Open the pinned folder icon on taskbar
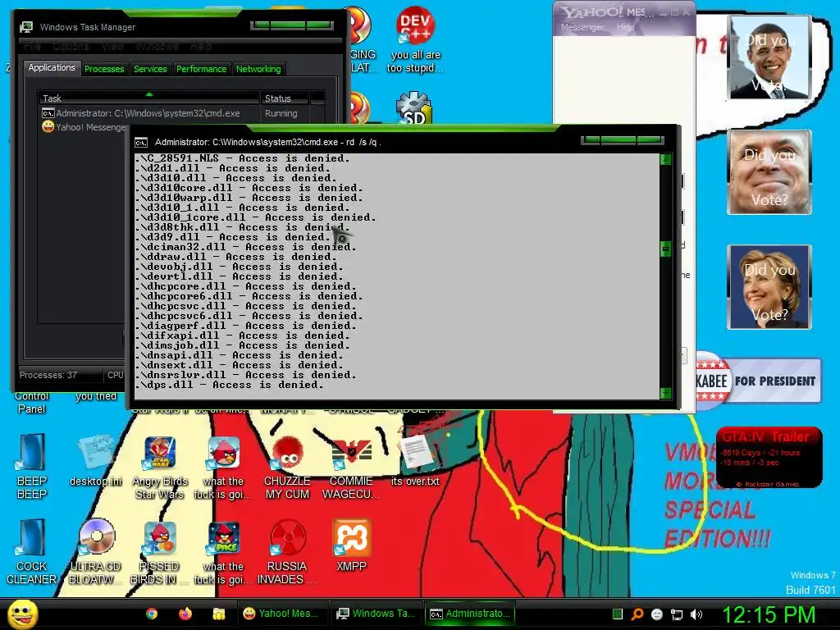 (x=218, y=614)
